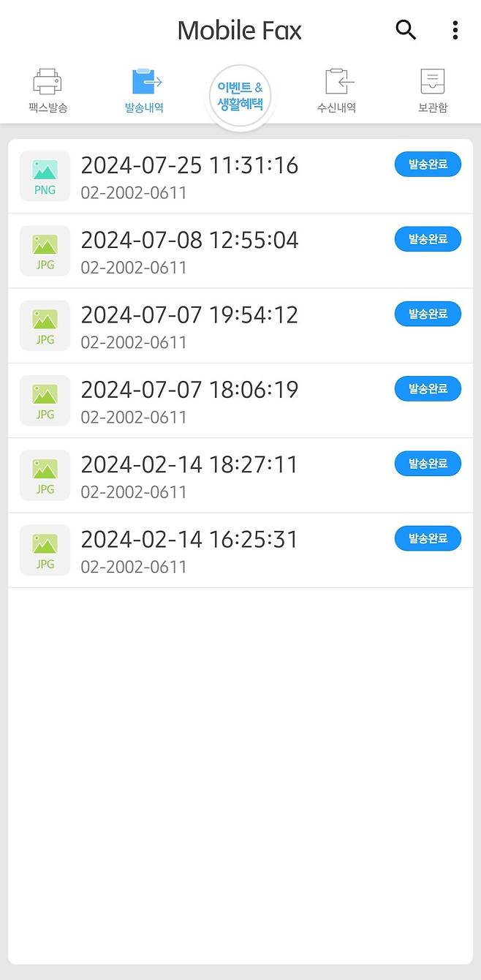The width and height of the screenshot is (481, 980).
Task: Tap the search magnifier icon
Action: pyautogui.click(x=406, y=30)
